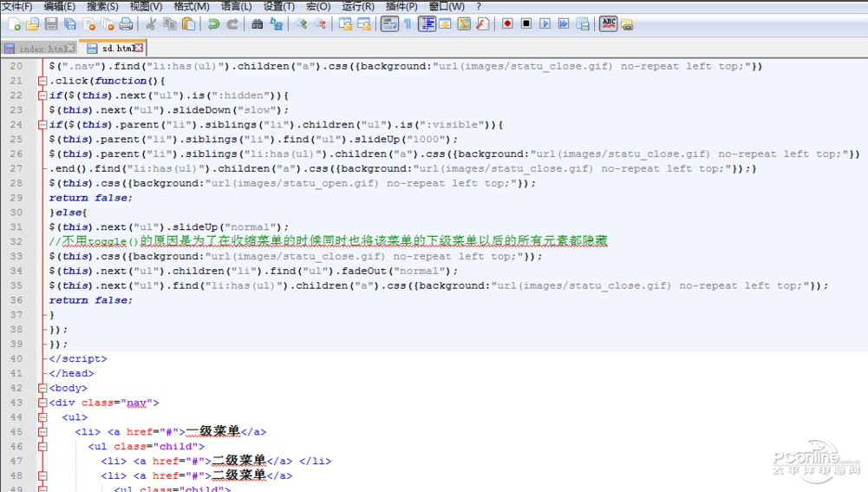
Task: Collapse ul class child fold at line 46
Action: click(x=42, y=447)
